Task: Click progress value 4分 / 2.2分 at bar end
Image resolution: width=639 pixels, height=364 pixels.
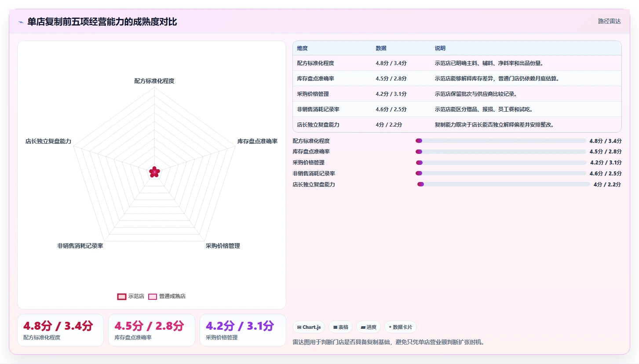Action: coord(607,184)
